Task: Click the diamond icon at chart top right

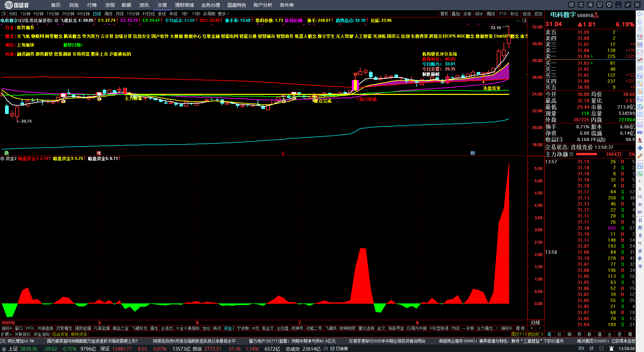Action: click(x=518, y=20)
